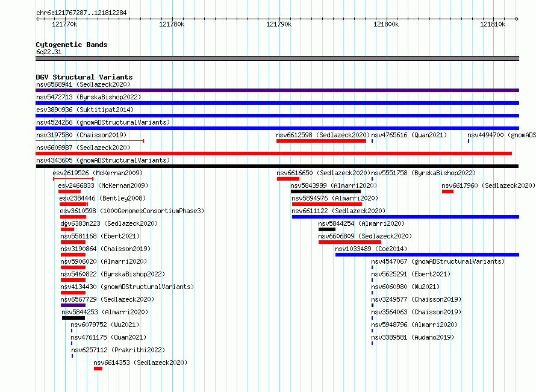Click the purple nsv6567729 variant bar
This screenshot has width=536, height=392.
(x=73, y=305)
